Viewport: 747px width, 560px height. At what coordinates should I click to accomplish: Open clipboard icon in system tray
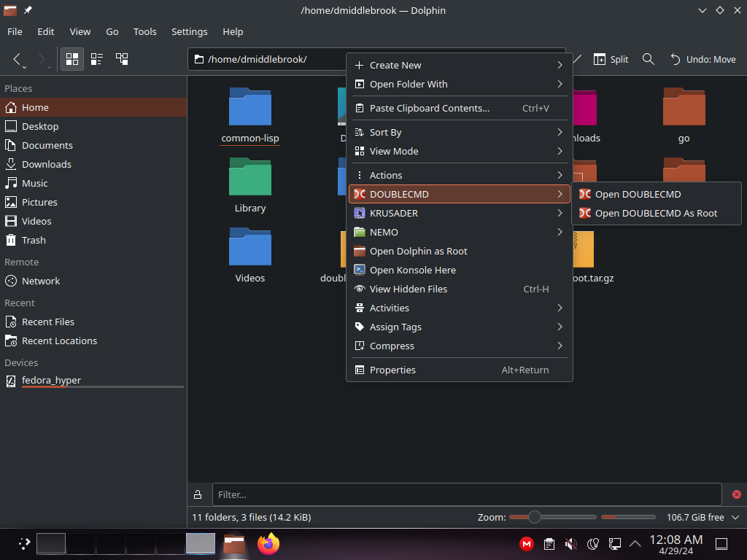tap(549, 544)
